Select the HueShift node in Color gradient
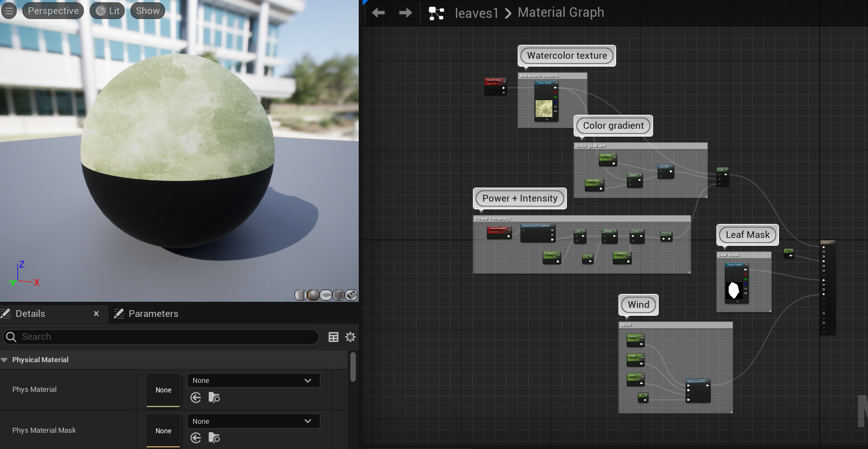Viewport: 868px width, 449px height. (x=665, y=171)
